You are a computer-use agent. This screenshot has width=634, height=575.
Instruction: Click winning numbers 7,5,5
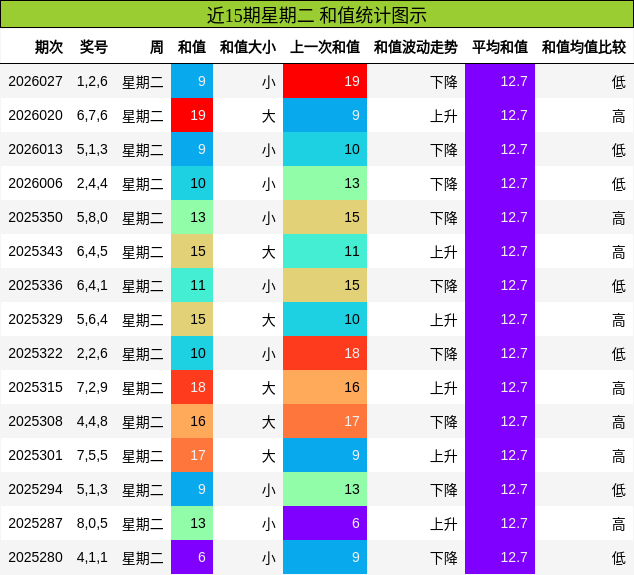click(92, 455)
